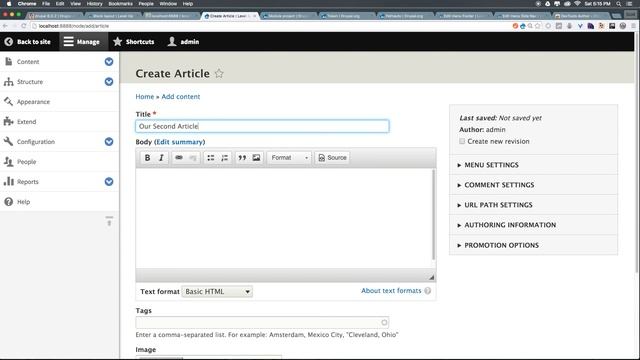
Task: Open Chrome File menu
Action: 46,4
